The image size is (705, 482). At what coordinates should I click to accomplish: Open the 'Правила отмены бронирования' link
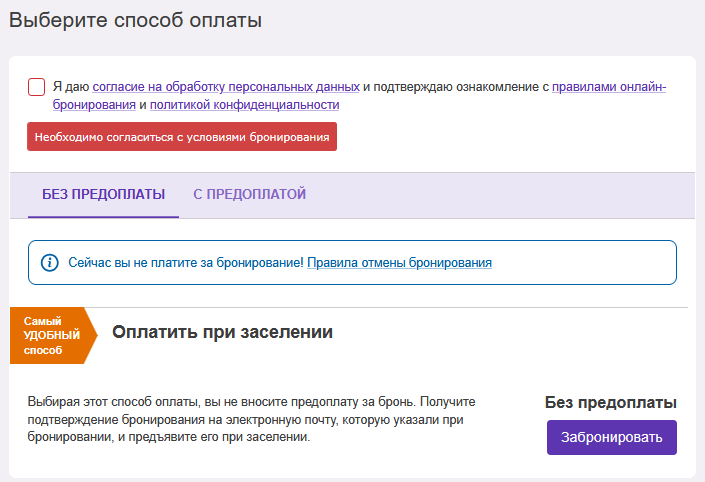pos(399,263)
